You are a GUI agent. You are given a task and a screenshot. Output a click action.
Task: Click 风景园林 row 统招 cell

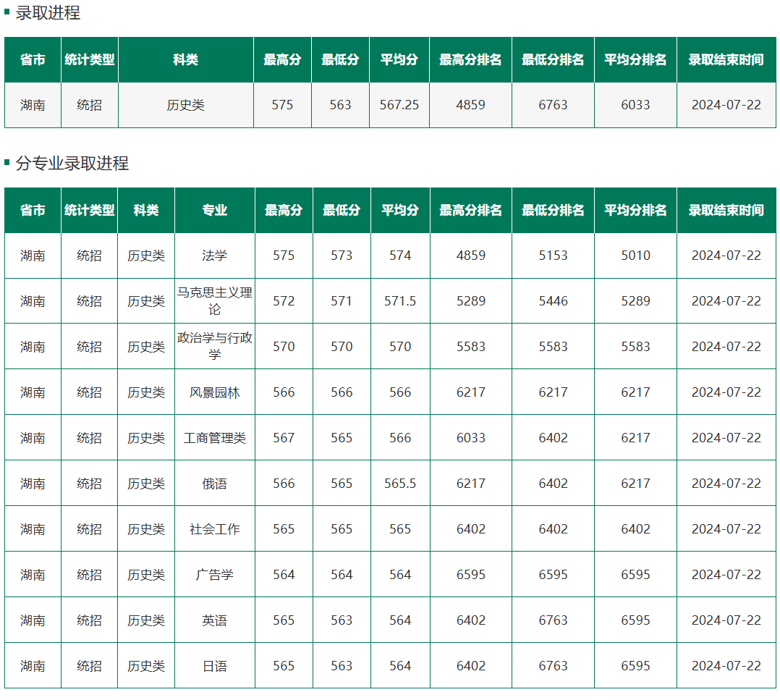[x=90, y=392]
